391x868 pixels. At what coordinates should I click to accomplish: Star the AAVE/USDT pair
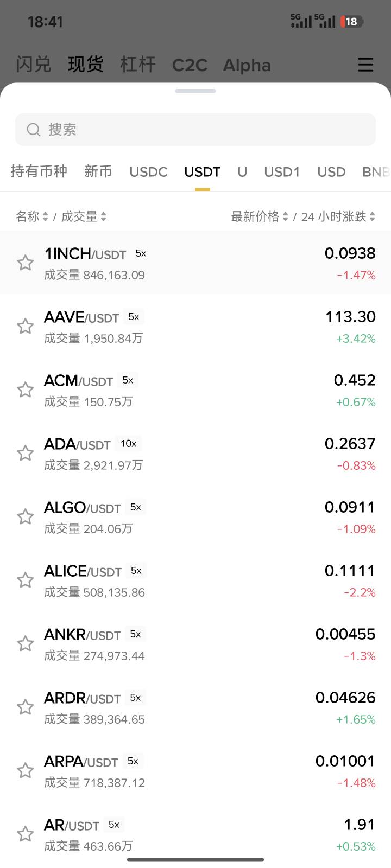(25, 327)
